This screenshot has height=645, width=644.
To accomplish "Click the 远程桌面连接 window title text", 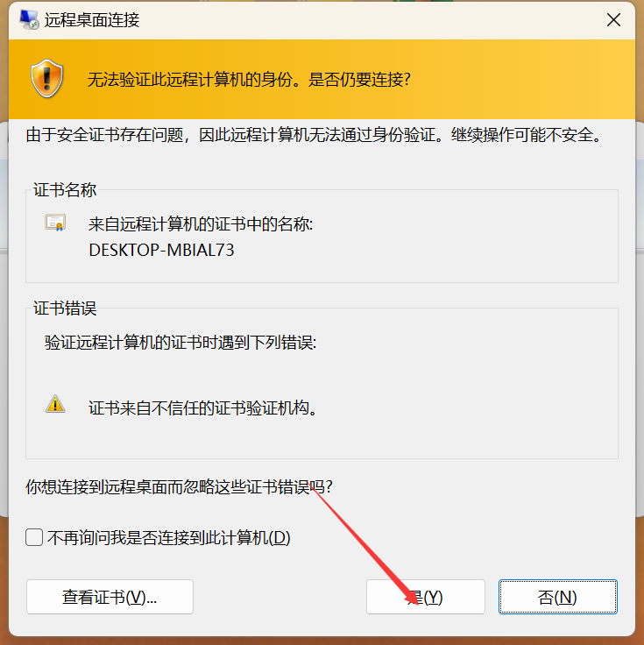I will (92, 20).
